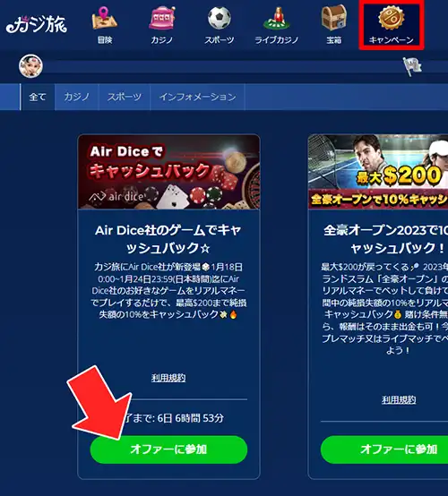The image size is (448, 496).
Task: Open the カジノ slot machine icon
Action: click(162, 18)
